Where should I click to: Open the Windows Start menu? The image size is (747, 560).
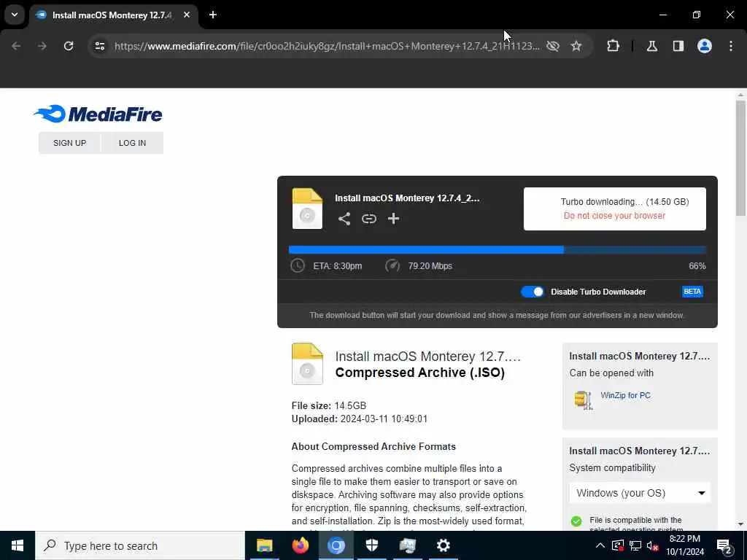click(18, 545)
